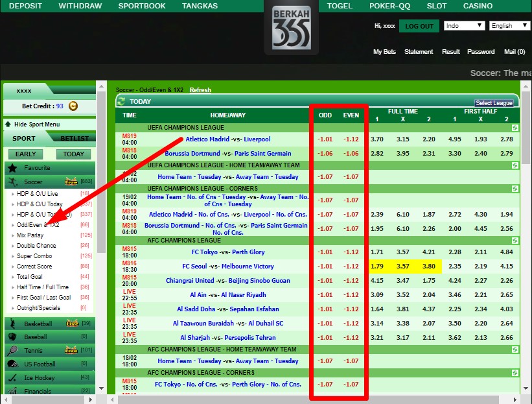Refresh the UEFA Champions League section icon
This screenshot has width=532, height=404.
(515, 128)
